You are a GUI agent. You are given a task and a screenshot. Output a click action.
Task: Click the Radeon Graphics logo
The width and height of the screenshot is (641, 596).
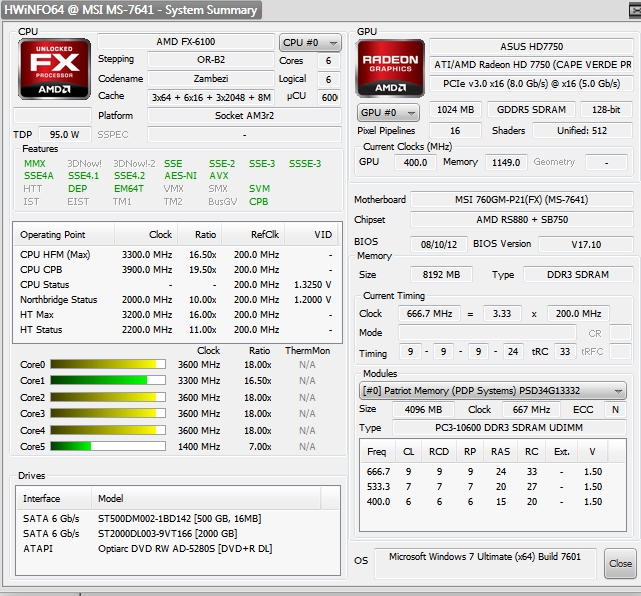[390, 68]
